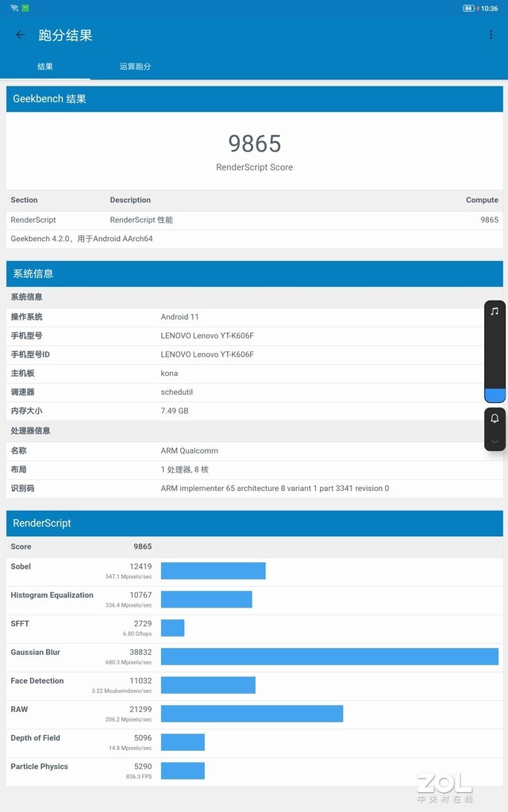
Task: Expand the volume panel chevron
Action: (495, 442)
